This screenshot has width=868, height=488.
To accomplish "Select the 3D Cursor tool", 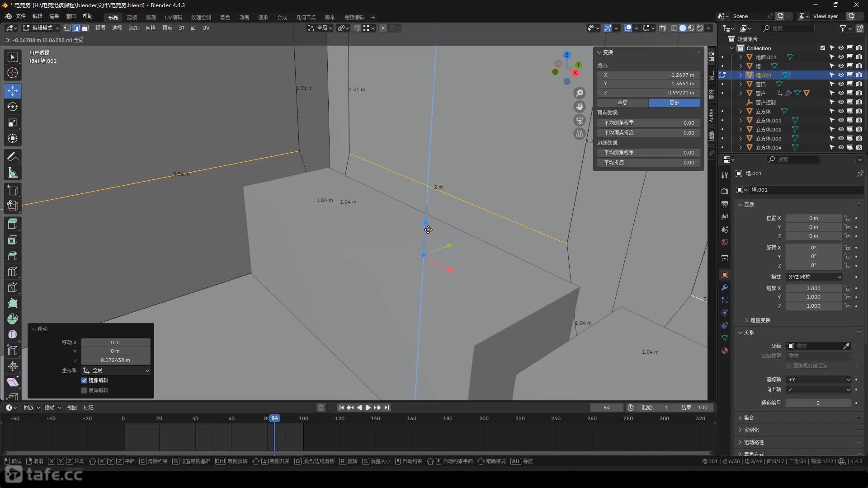I will 13,73.
